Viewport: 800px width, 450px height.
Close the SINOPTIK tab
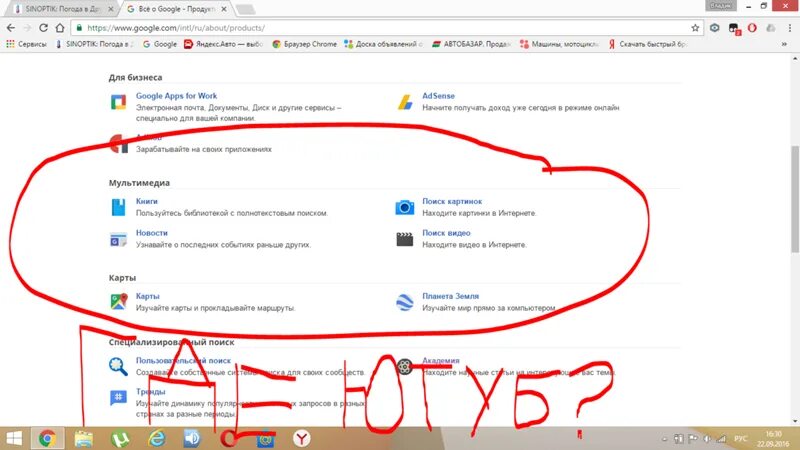111,9
